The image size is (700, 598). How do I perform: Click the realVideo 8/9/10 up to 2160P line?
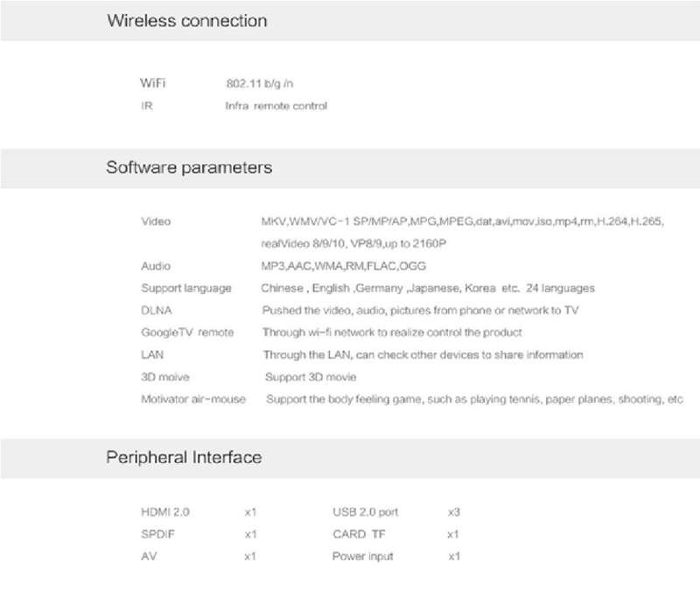click(353, 244)
